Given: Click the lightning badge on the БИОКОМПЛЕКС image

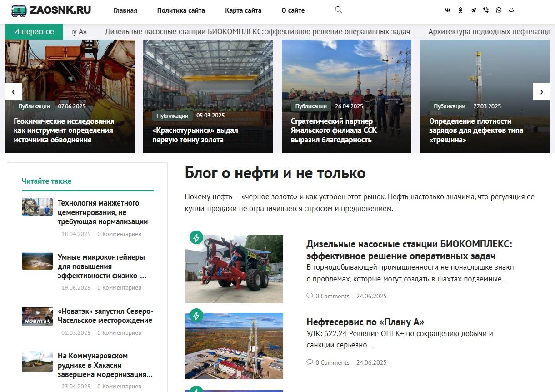Looking at the screenshot, I should [196, 237].
